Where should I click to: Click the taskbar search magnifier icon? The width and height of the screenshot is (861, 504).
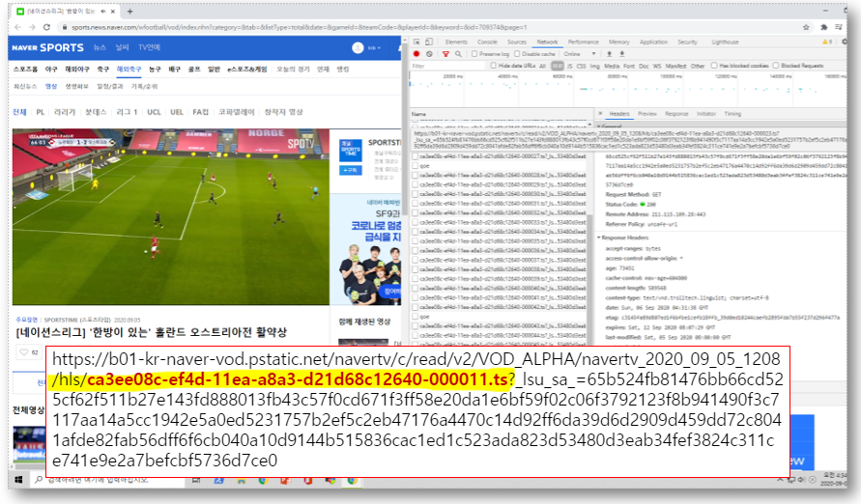(x=39, y=480)
